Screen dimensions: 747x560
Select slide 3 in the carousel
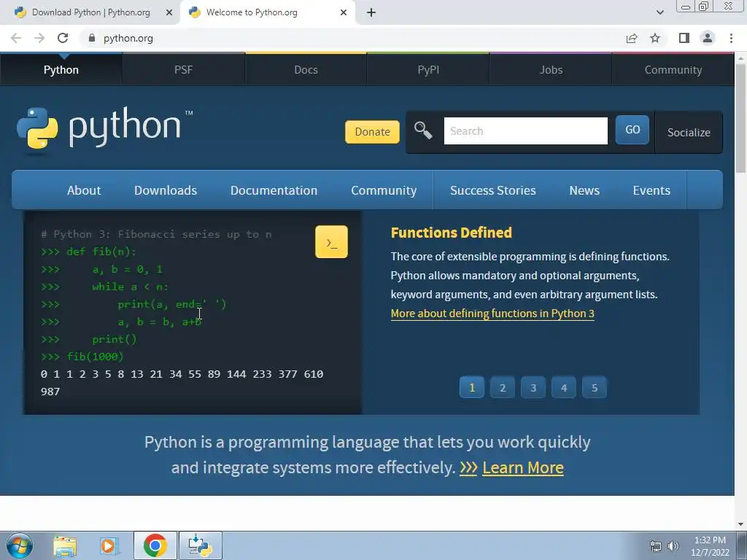pos(533,388)
